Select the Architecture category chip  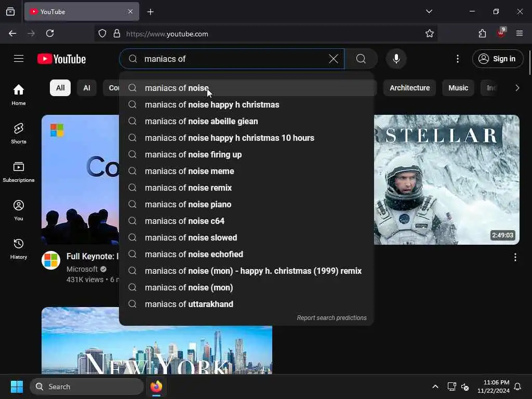tap(409, 88)
